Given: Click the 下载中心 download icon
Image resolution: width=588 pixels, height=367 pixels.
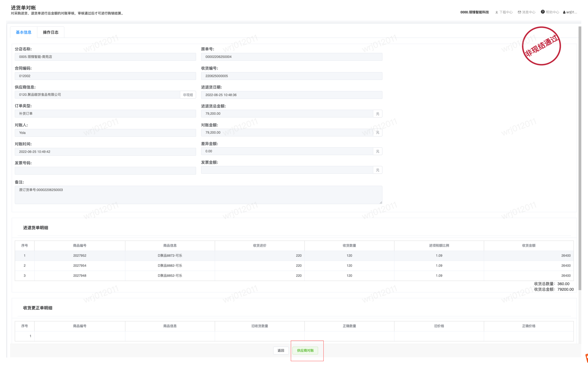Looking at the screenshot, I should point(497,12).
